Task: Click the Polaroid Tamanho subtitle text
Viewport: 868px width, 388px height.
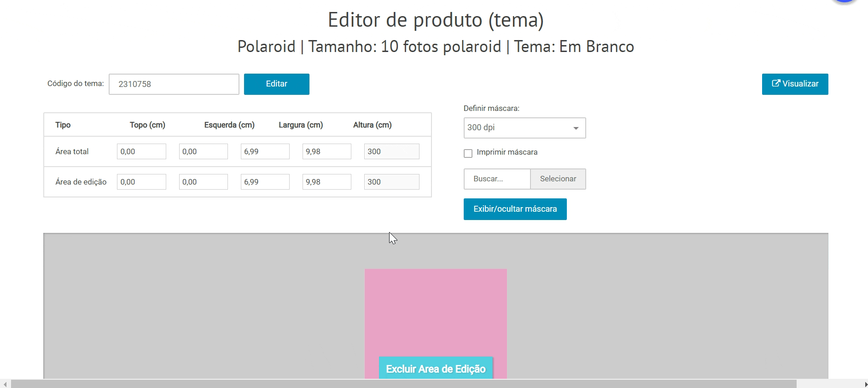Action: 436,46
